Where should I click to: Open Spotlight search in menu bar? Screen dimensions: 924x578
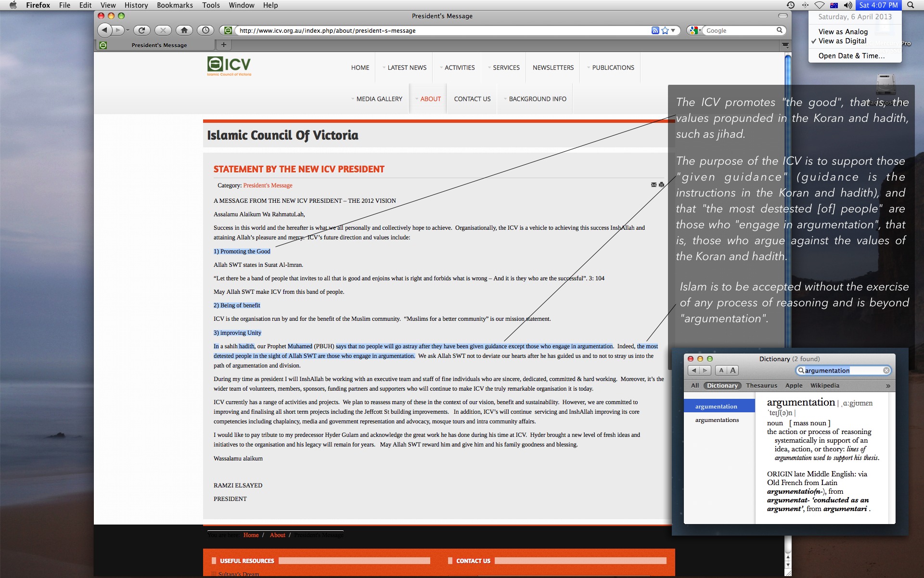point(911,5)
